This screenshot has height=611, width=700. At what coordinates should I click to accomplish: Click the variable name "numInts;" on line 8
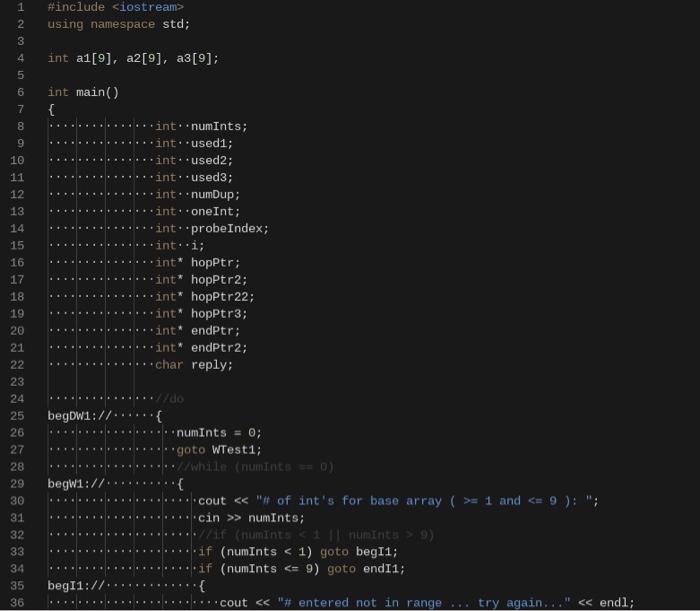point(219,126)
